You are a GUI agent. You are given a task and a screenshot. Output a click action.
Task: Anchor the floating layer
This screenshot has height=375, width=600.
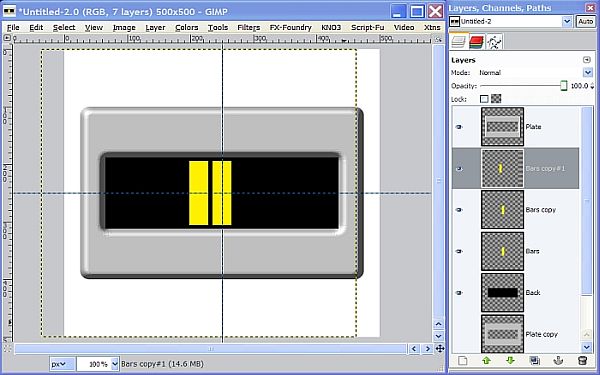(558, 360)
